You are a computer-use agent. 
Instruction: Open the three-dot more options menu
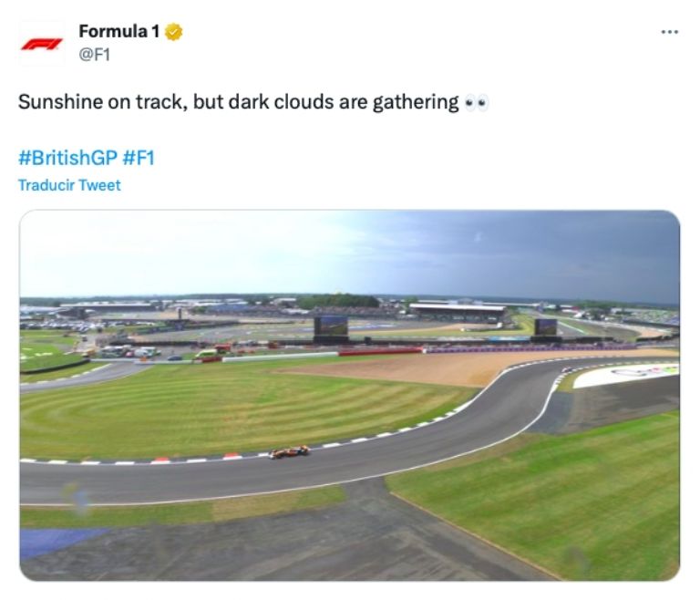669,32
